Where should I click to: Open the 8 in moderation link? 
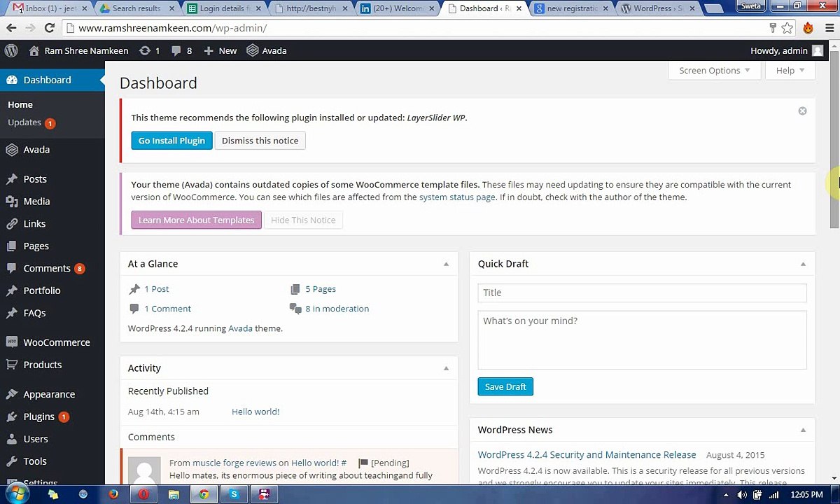(x=337, y=309)
